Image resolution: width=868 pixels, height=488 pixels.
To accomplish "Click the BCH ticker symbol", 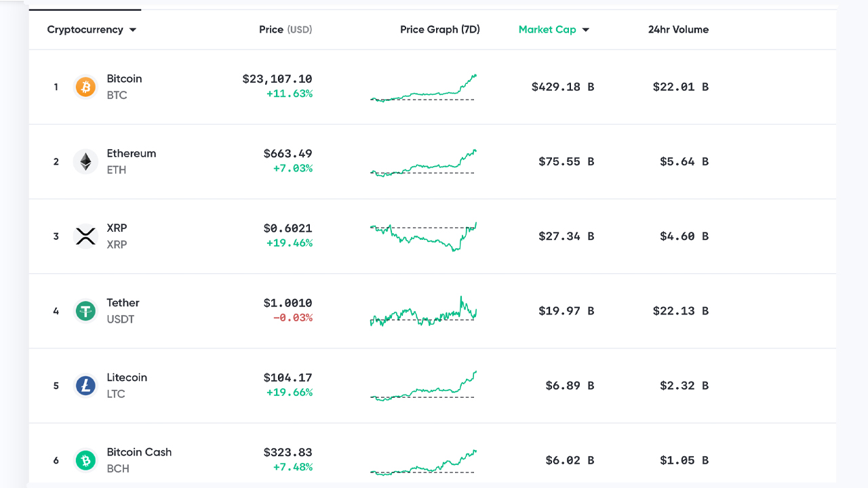I will (118, 468).
